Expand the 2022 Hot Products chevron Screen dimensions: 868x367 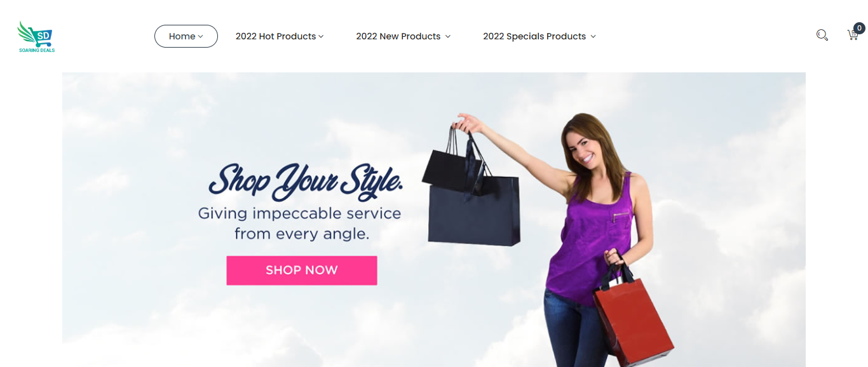[321, 37]
